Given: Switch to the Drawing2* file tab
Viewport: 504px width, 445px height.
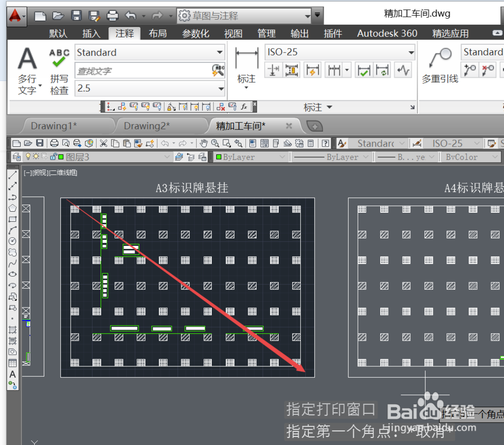Looking at the screenshot, I should point(147,125).
